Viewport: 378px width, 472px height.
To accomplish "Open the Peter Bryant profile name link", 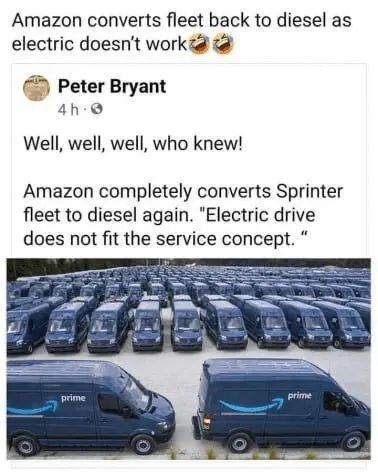I will pos(112,87).
